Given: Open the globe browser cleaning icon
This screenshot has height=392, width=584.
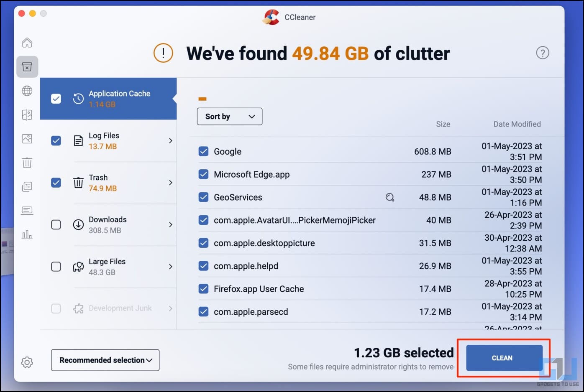Looking at the screenshot, I should pos(27,91).
